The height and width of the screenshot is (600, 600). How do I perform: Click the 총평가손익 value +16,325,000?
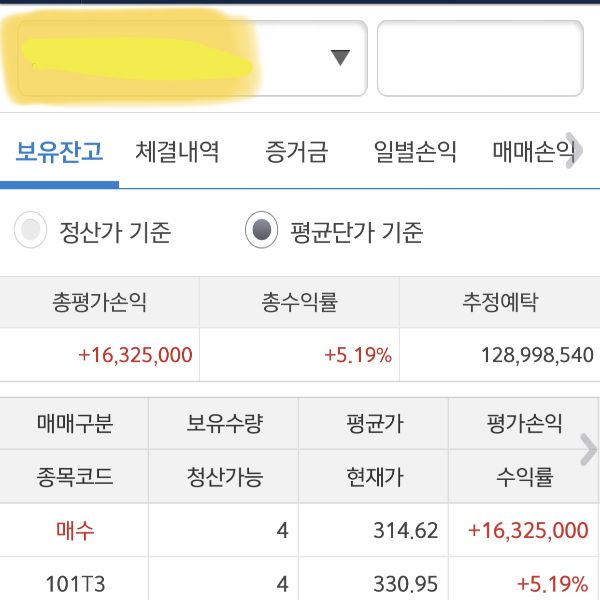[x=135, y=355]
